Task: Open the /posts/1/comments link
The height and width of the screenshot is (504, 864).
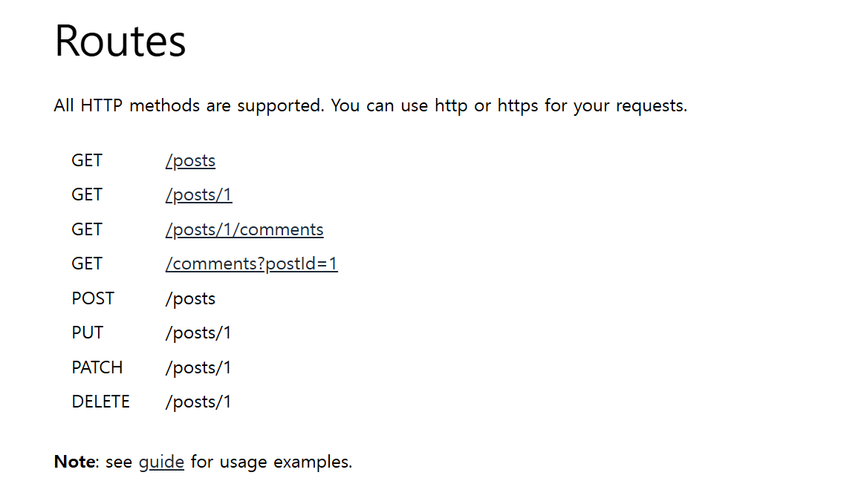Action: click(x=244, y=229)
